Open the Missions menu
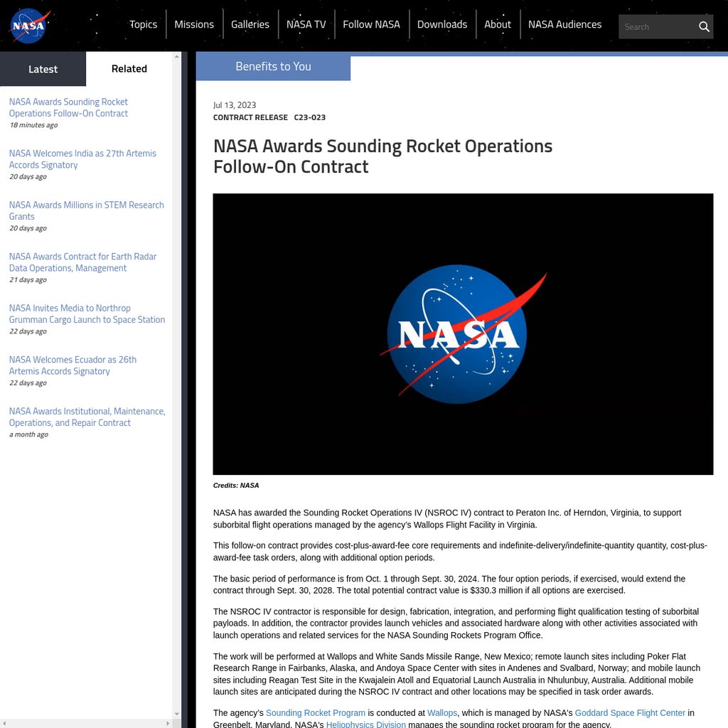The image size is (728, 728). [x=194, y=24]
